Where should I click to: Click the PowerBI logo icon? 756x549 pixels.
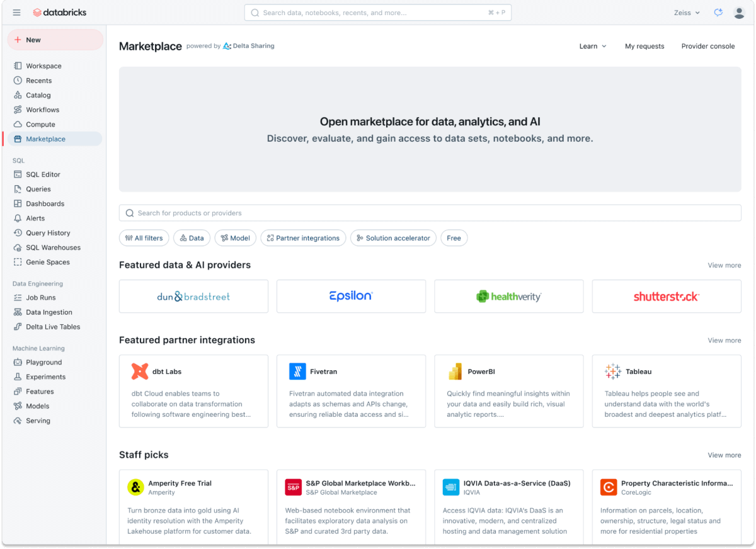pyautogui.click(x=455, y=371)
